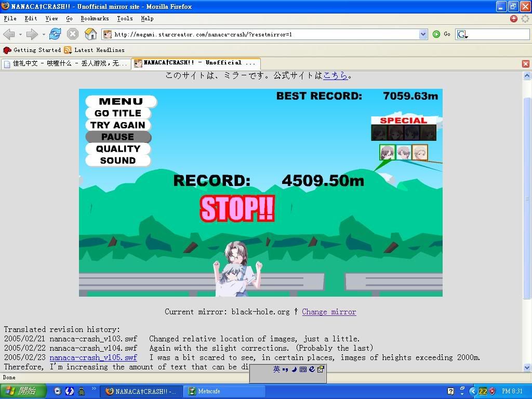
Task: Go back using the browser Back arrow
Action: (x=9, y=34)
